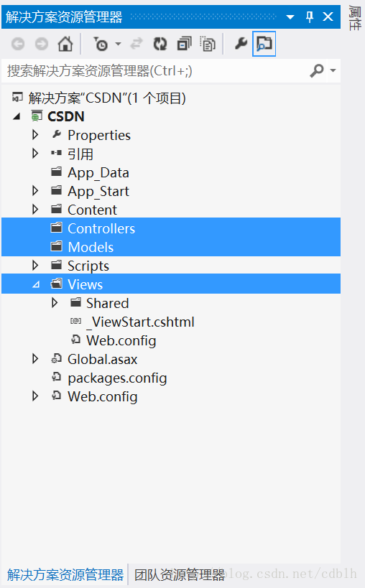This screenshot has width=365, height=588.
Task: Toggle the pin auto-hide icon
Action: 310,17
